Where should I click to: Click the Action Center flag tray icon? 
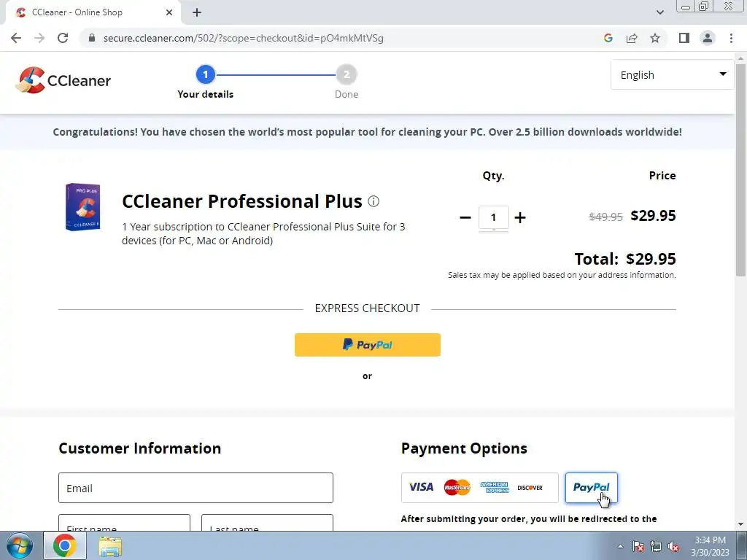[638, 546]
